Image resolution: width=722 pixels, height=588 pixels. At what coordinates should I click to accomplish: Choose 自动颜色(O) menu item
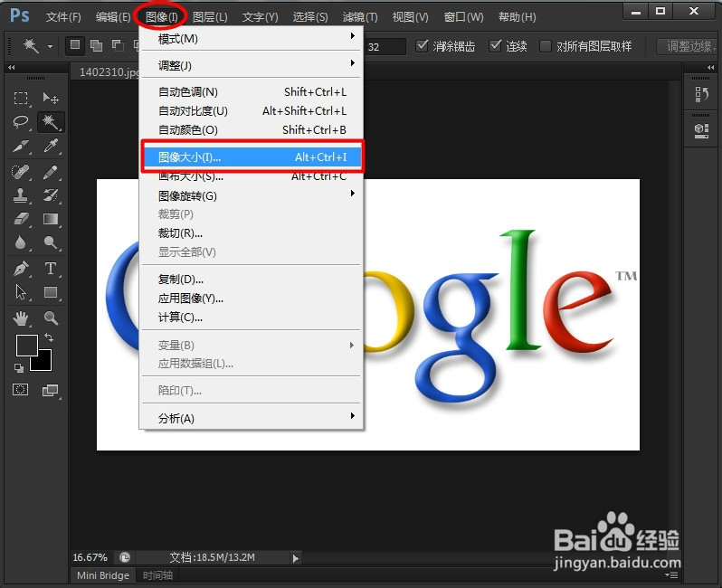pyautogui.click(x=252, y=130)
